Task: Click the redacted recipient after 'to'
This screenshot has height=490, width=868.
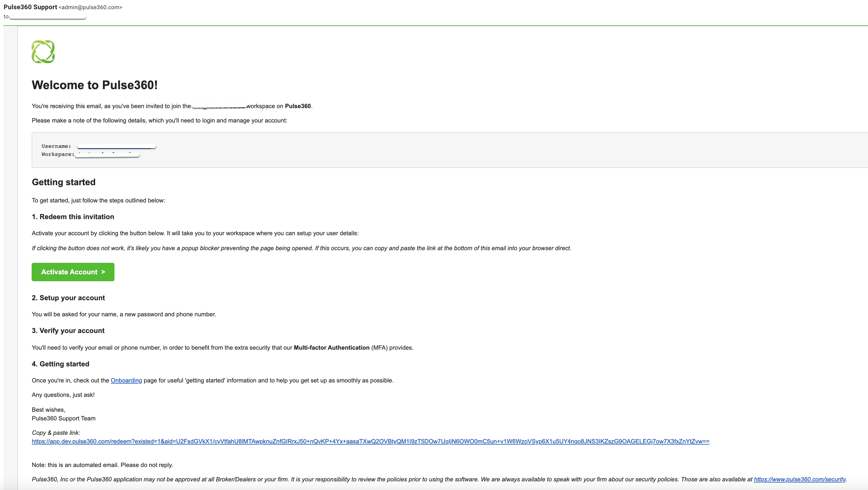Action: coord(47,16)
